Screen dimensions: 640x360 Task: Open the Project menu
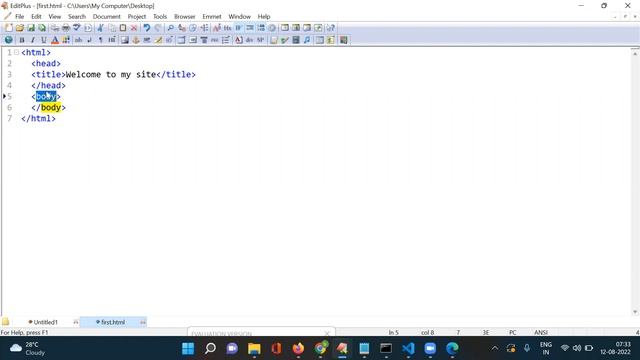pyautogui.click(x=137, y=17)
